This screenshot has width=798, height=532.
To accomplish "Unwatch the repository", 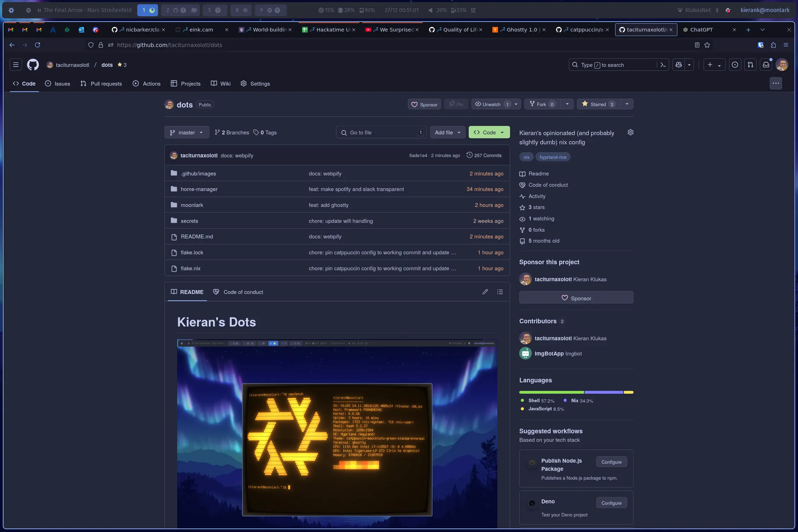I will [491, 104].
